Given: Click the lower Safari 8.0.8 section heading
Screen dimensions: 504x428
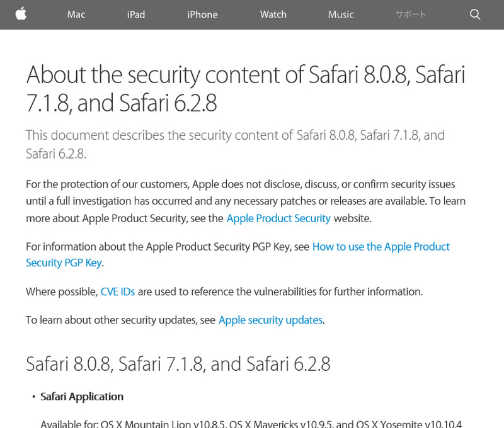Looking at the screenshot, I should point(178,364).
